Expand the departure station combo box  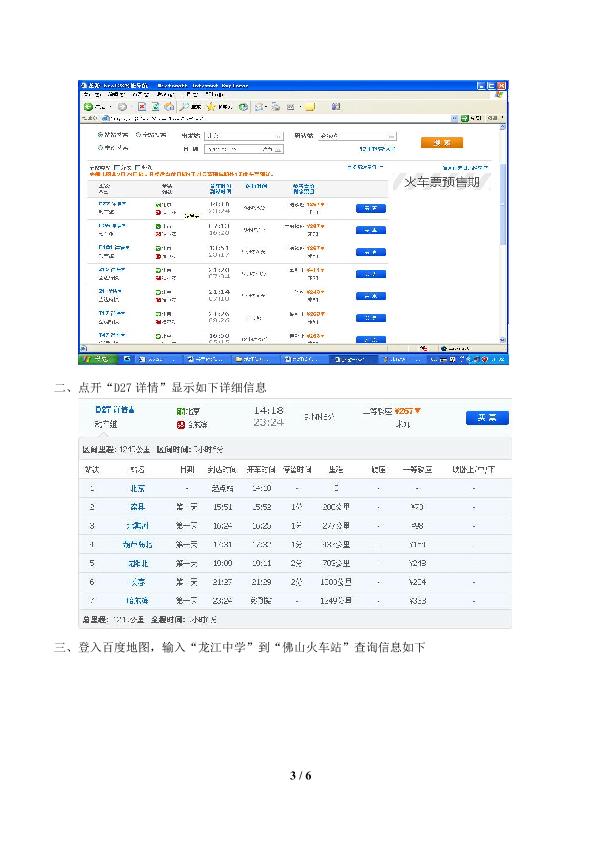pos(243,136)
